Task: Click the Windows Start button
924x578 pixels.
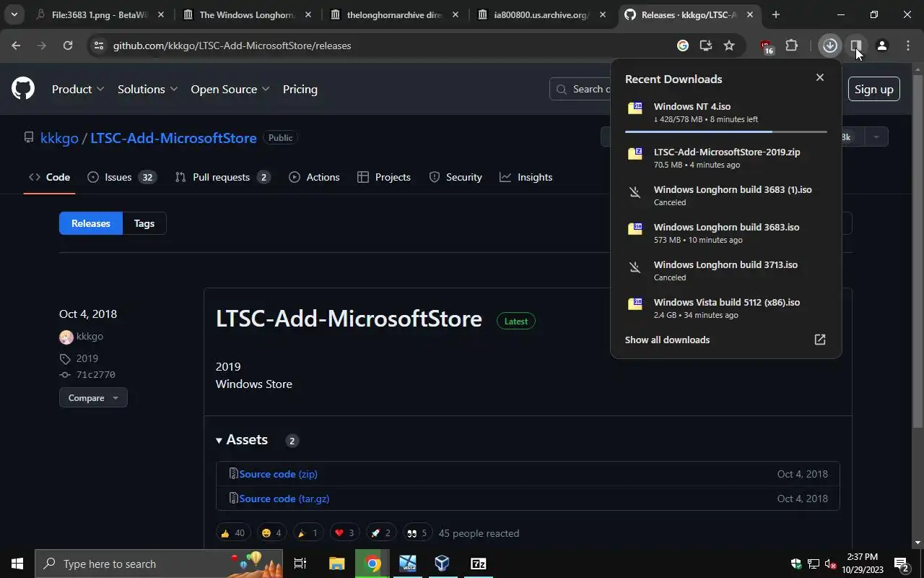Action: (17, 564)
